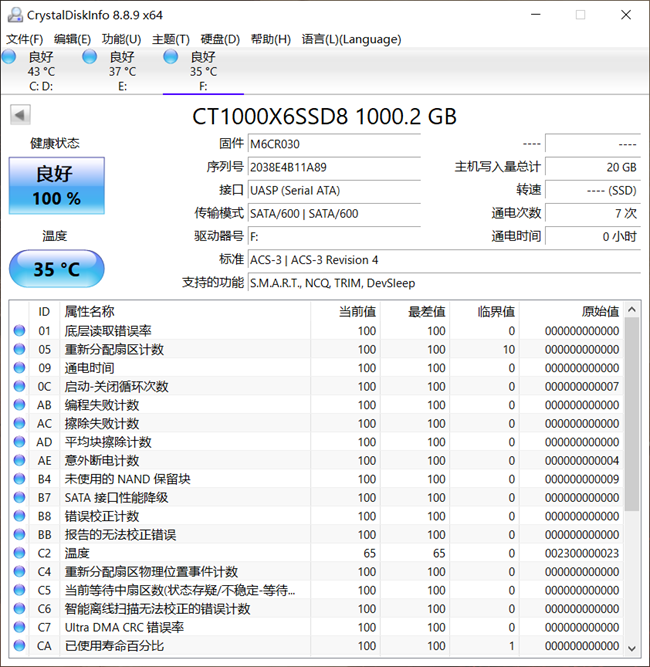
Task: Click status orb for attribute 01 read error rate
Action: click(x=19, y=331)
